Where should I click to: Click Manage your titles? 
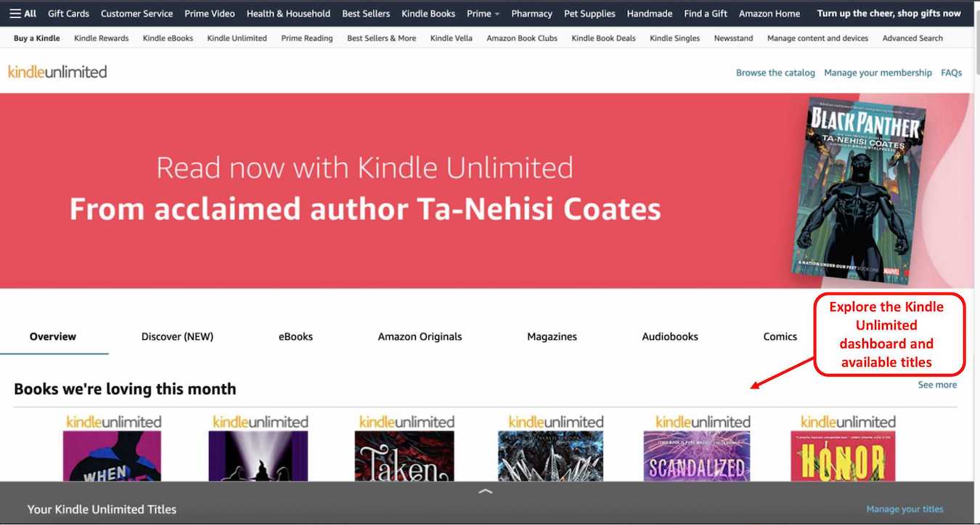[x=905, y=509]
